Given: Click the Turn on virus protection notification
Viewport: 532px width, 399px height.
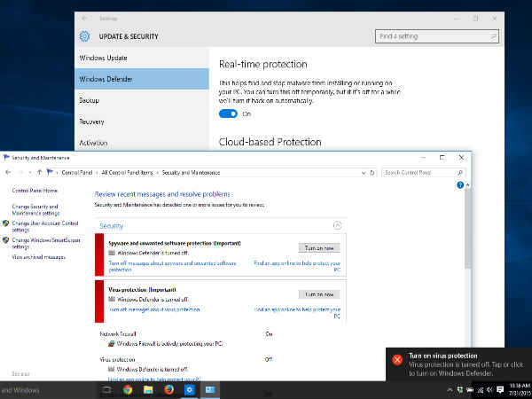Looking at the screenshot, I should point(458,364).
